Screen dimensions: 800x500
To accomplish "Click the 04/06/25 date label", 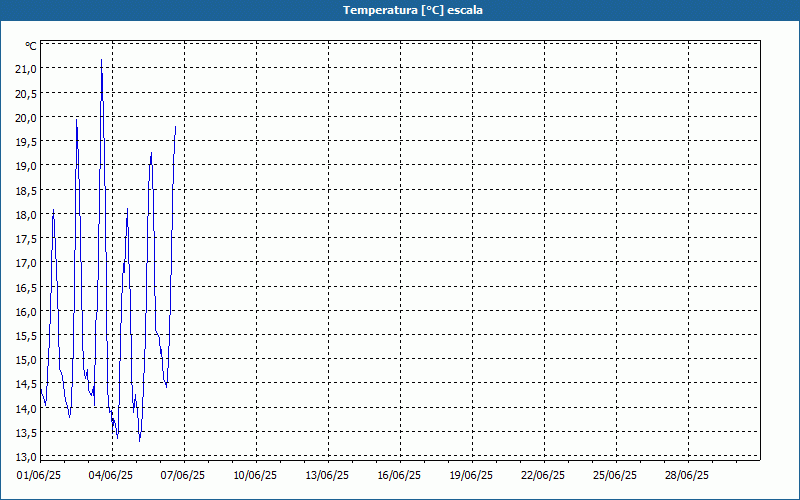I will (x=111, y=475).
